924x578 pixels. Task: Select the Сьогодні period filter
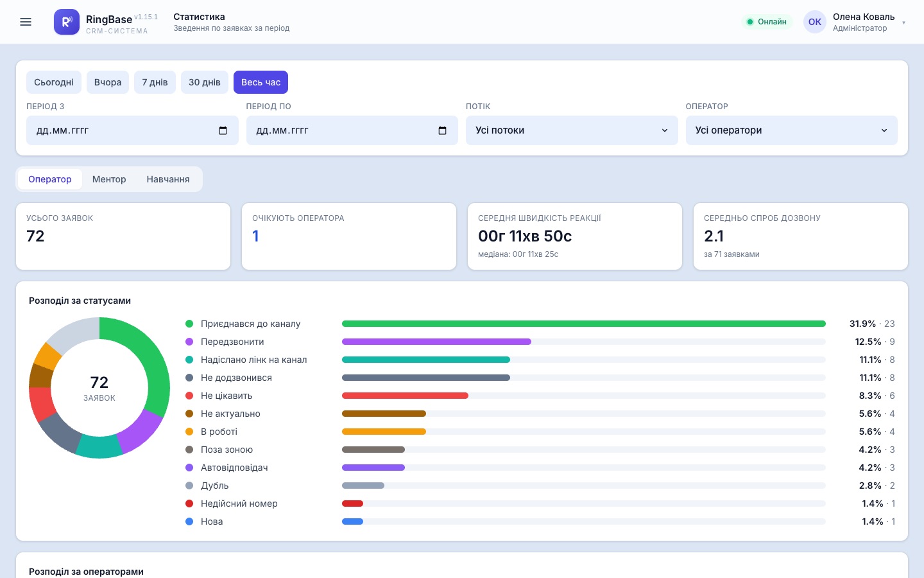(54, 82)
